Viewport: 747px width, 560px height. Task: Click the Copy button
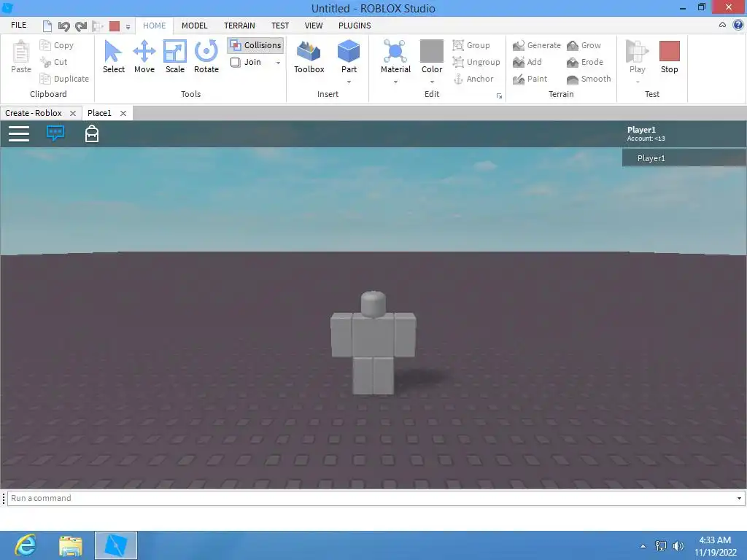[x=57, y=45]
